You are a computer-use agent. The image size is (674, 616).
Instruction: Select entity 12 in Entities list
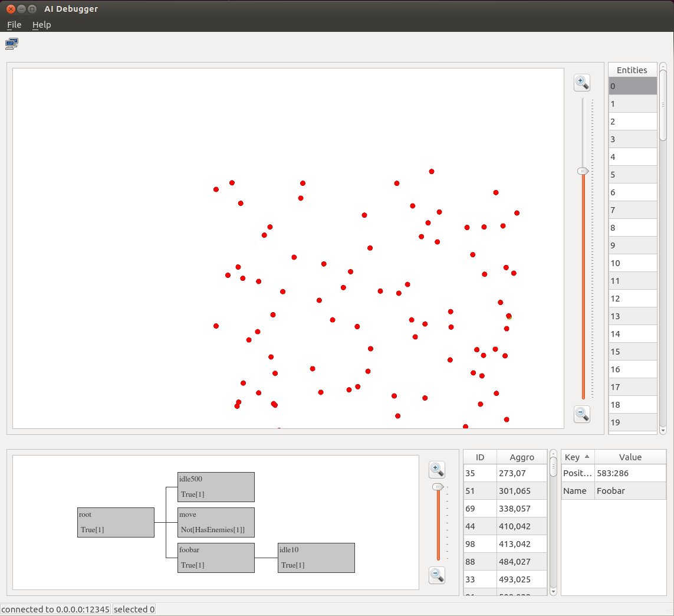[632, 299]
